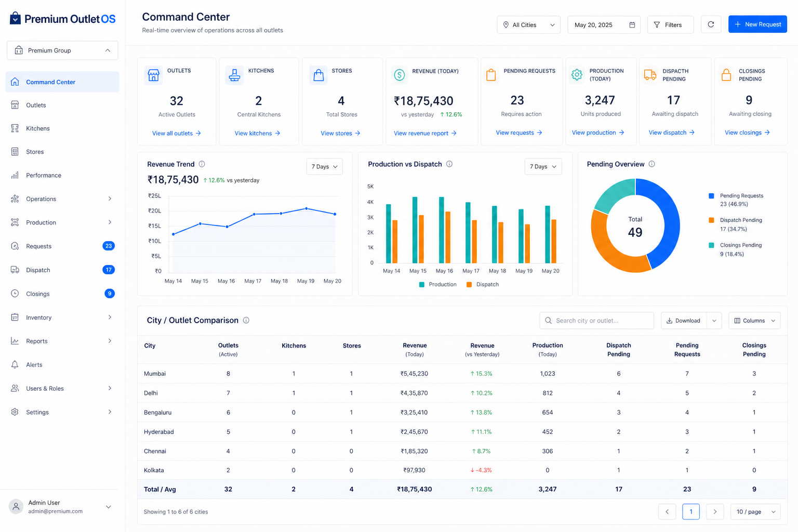798x532 pixels.
Task: Click the Dispatch orange legend swatch in bar chart
Action: pyautogui.click(x=469, y=285)
